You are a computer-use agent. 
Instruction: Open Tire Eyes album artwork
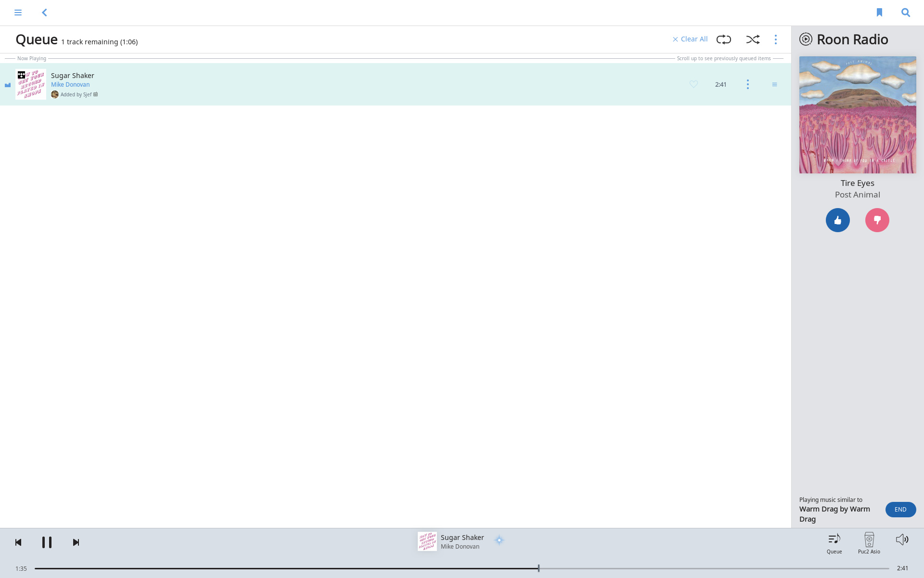pos(858,115)
